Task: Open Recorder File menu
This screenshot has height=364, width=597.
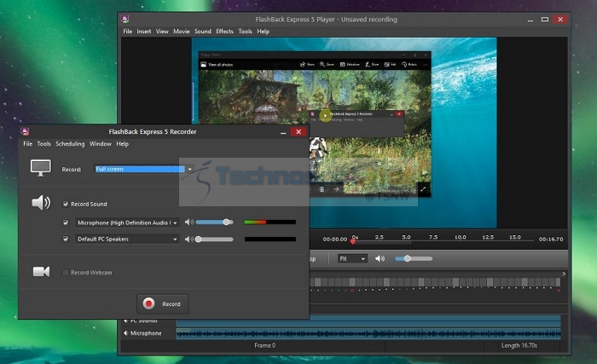Action: (28, 143)
